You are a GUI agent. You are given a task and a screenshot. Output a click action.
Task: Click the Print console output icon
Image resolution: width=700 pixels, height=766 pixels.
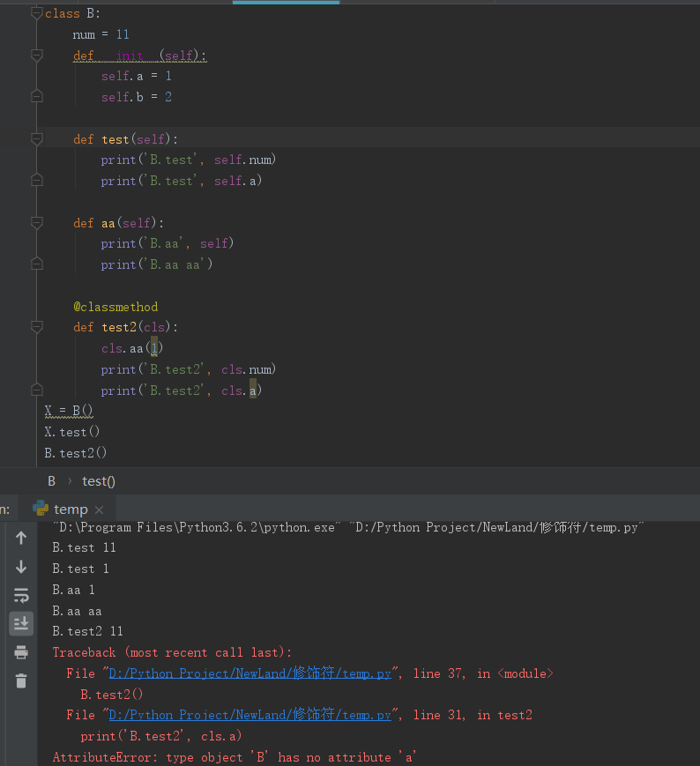21,652
